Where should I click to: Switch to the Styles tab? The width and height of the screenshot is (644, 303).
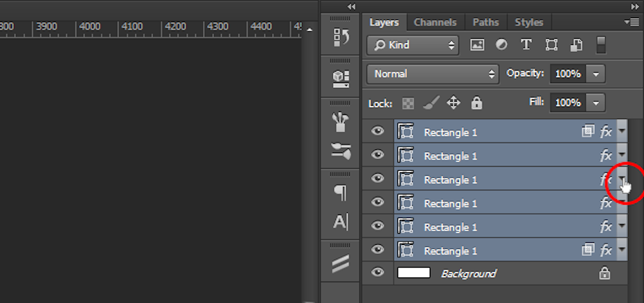pos(529,22)
